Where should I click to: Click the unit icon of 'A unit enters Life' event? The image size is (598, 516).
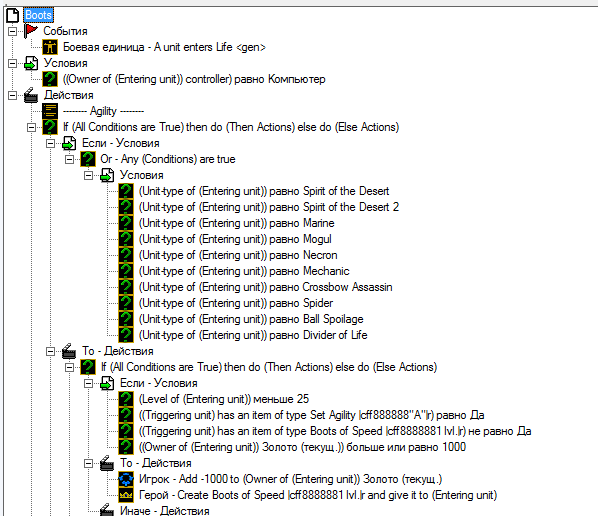(x=50, y=47)
